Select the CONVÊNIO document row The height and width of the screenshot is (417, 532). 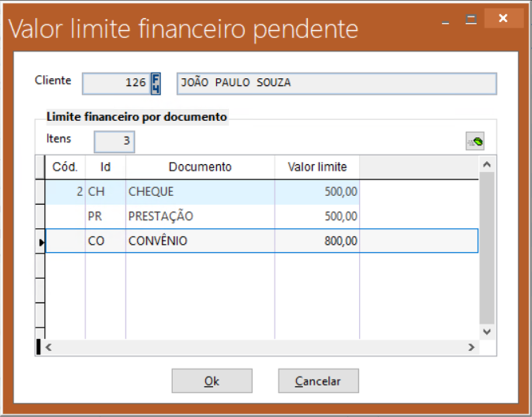click(200, 241)
